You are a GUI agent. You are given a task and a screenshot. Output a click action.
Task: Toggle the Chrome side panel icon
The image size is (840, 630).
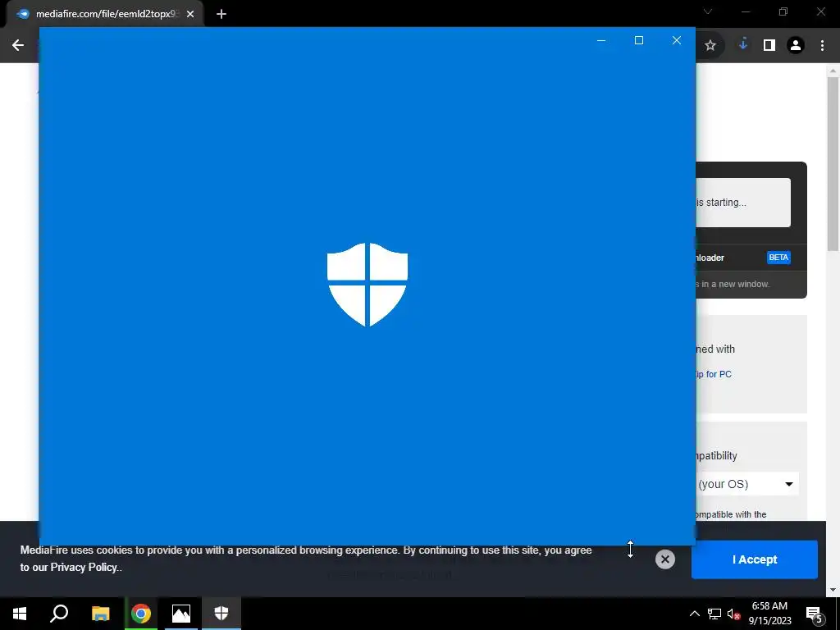coord(769,46)
